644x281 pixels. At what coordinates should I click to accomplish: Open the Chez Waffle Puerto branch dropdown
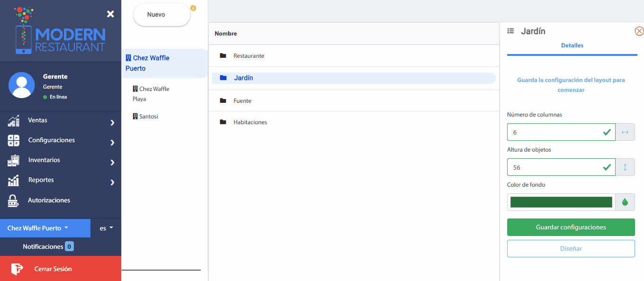point(38,228)
